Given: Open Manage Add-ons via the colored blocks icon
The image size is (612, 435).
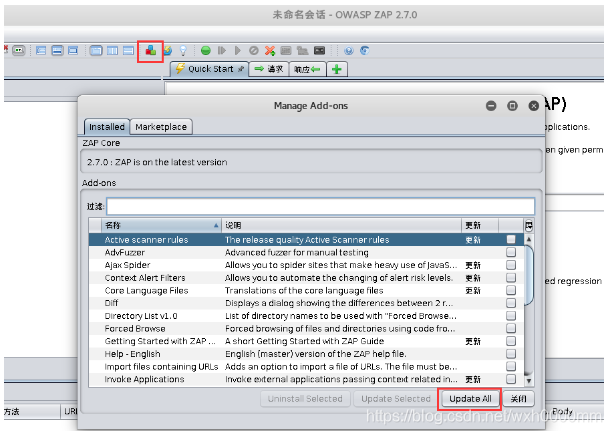Looking at the screenshot, I should 151,51.
